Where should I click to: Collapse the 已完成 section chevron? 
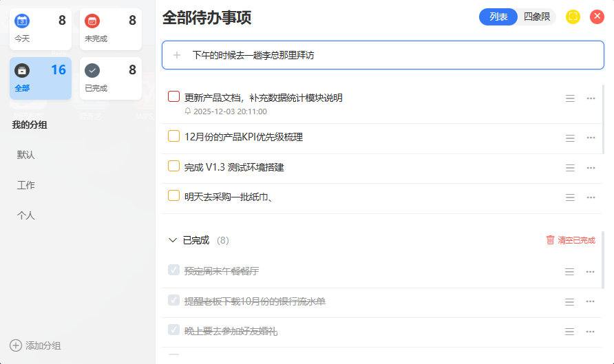point(172,240)
